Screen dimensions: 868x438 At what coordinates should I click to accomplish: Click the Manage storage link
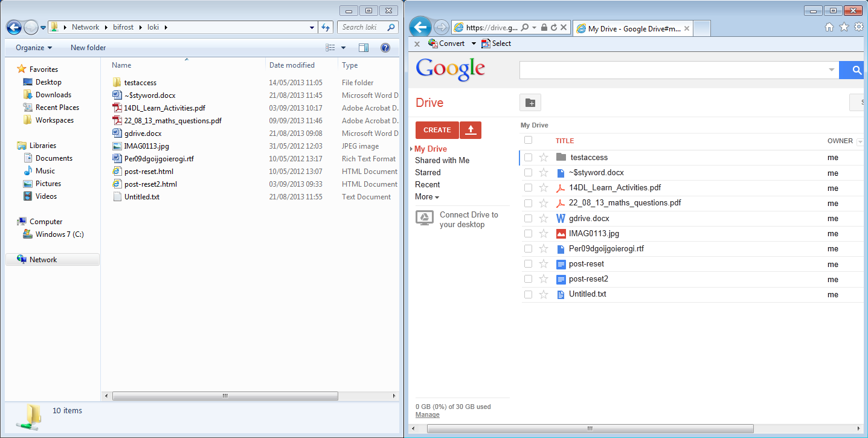(x=427, y=415)
